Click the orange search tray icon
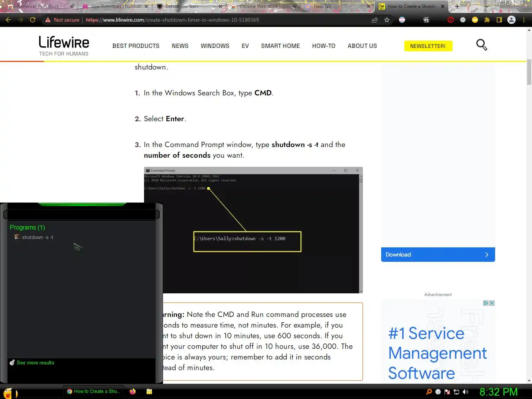This screenshot has height=399, width=532. point(429,392)
